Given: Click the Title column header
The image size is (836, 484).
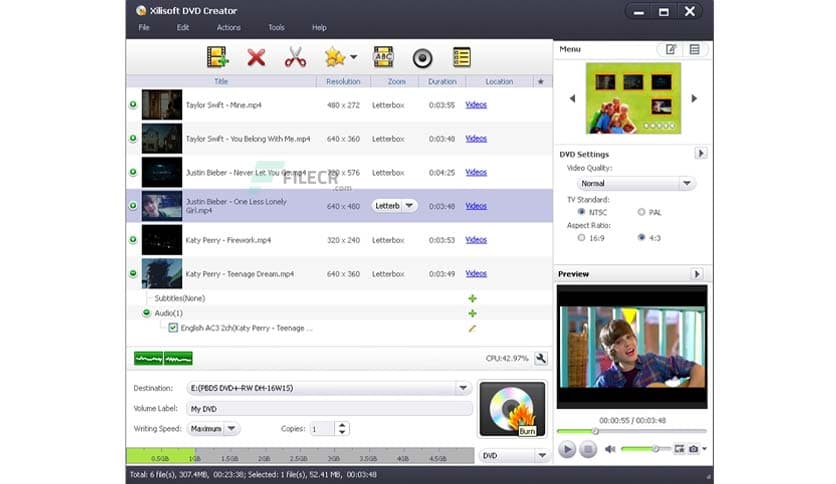Looking at the screenshot, I should (221, 82).
